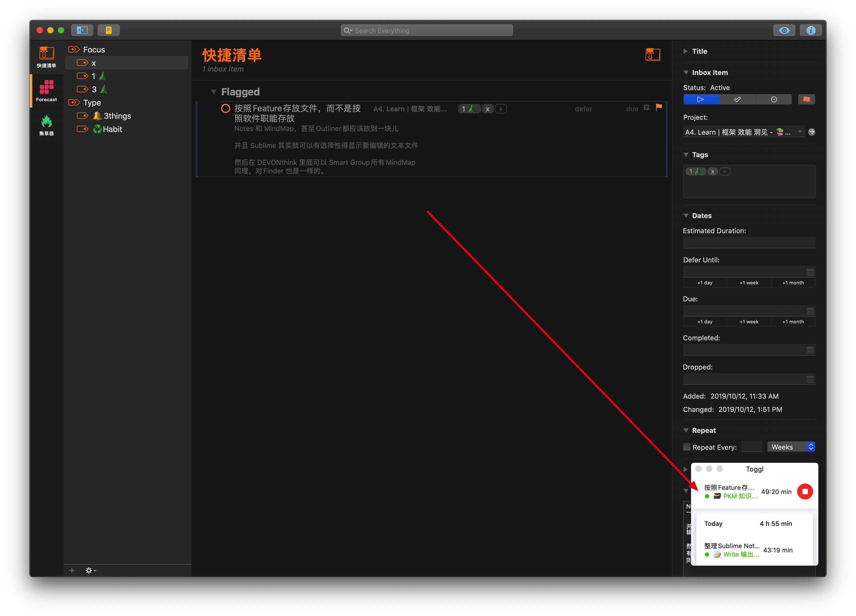Select the 3things tag
The width and height of the screenshot is (856, 616).
[117, 116]
